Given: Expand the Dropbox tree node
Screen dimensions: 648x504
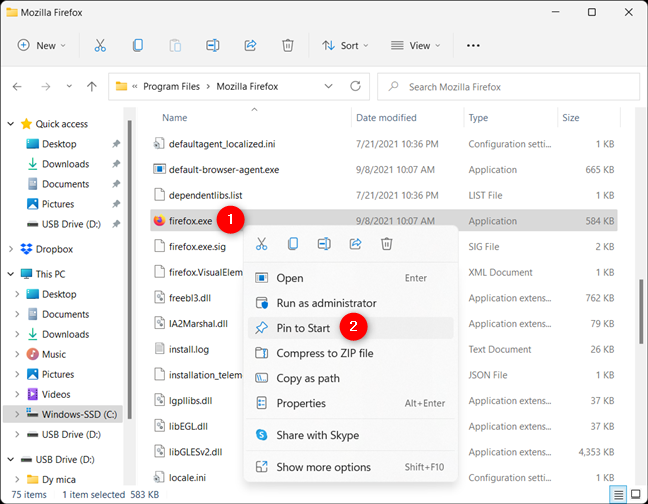Looking at the screenshot, I should pyautogui.click(x=11, y=249).
